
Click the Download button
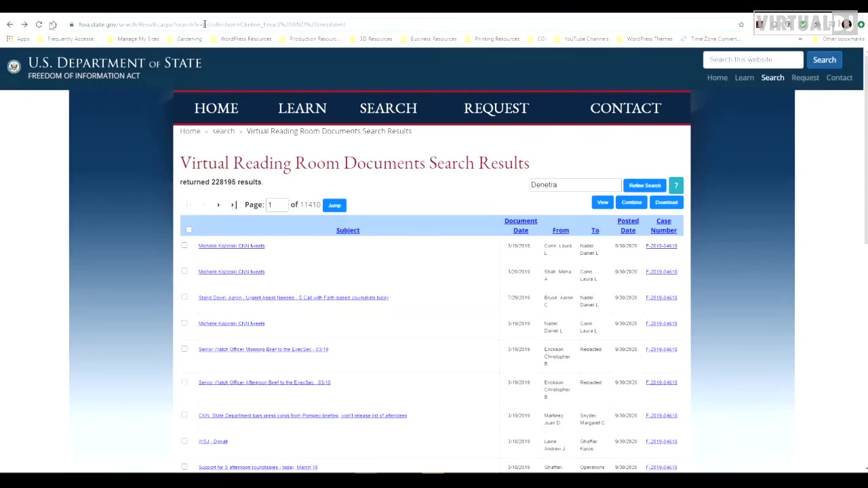click(667, 202)
